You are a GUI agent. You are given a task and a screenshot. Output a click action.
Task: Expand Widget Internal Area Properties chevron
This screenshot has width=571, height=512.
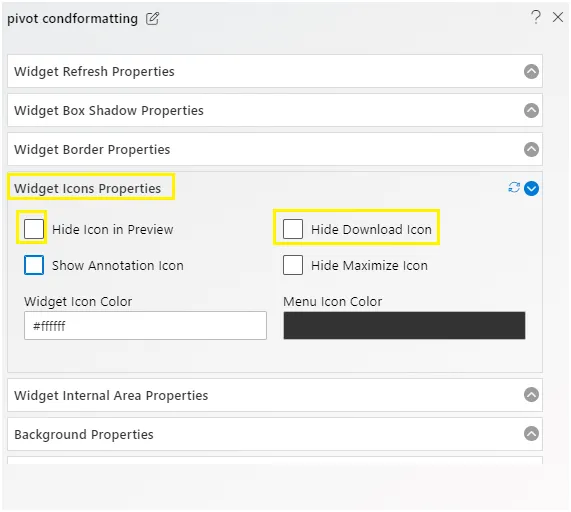531,395
